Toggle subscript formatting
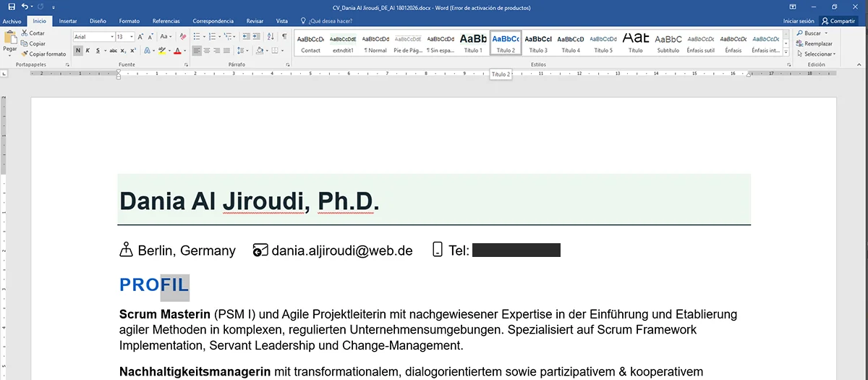This screenshot has height=380, width=868. click(x=123, y=51)
